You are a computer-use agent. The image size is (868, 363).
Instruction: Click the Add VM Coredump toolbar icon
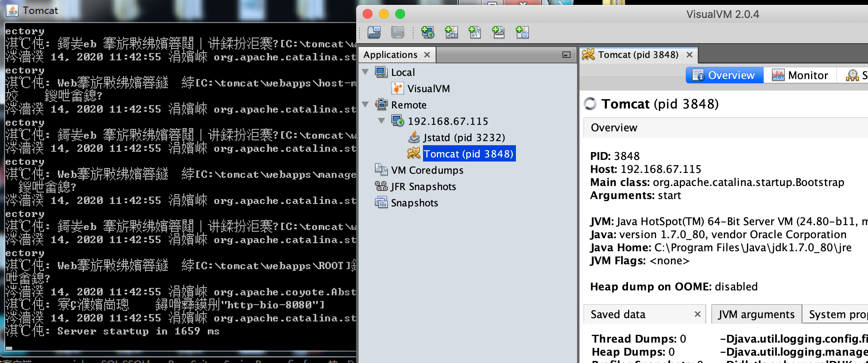475,32
